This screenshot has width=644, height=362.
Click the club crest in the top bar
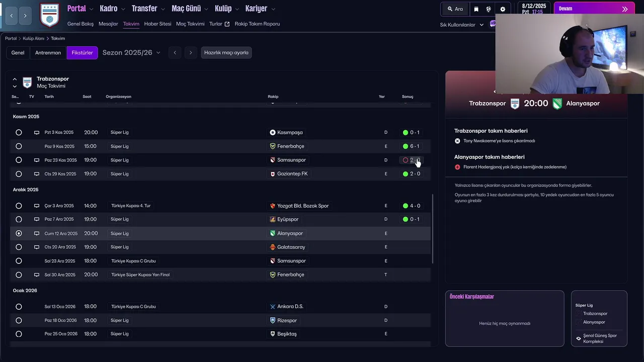pyautogui.click(x=49, y=15)
